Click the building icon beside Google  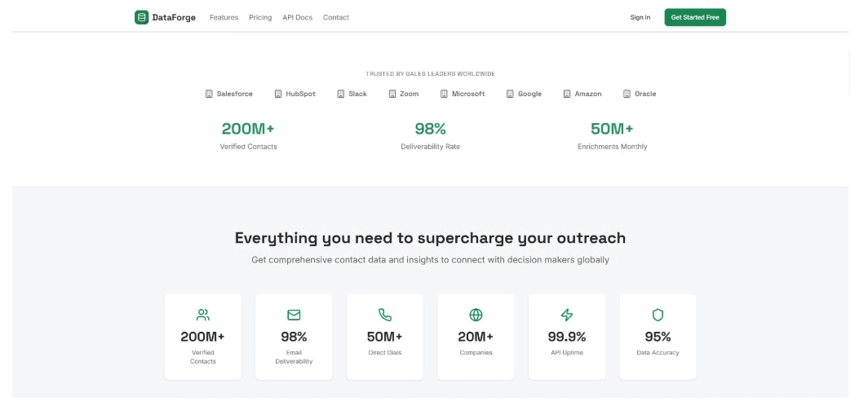(x=510, y=94)
